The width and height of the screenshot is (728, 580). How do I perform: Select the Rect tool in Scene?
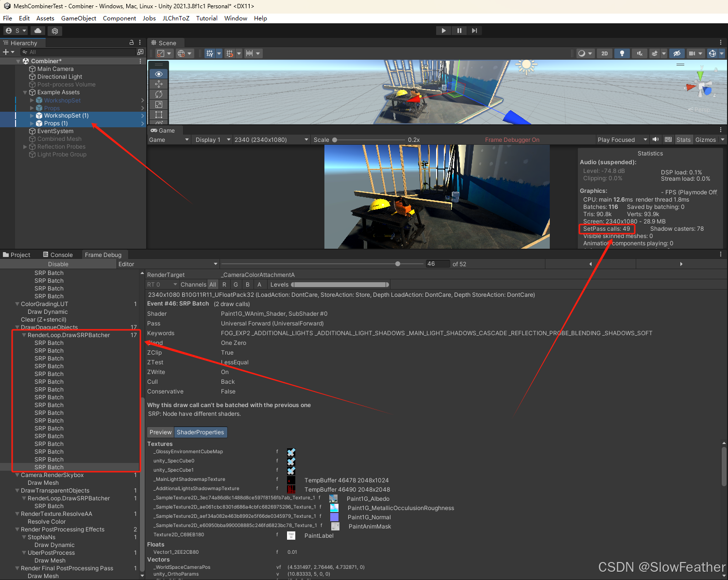coord(159,115)
